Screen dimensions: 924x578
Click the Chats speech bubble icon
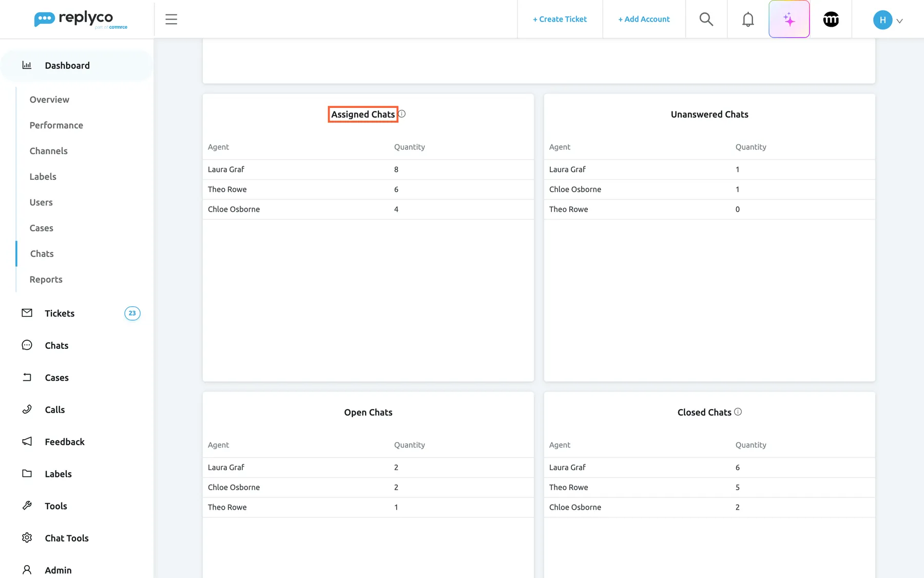[27, 345]
